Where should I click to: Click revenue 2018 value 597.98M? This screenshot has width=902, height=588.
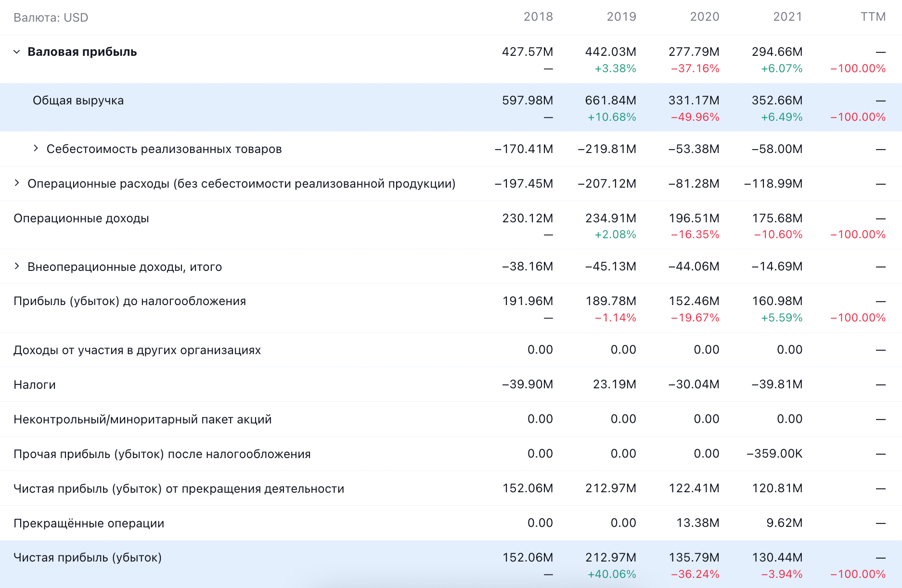[x=528, y=100]
